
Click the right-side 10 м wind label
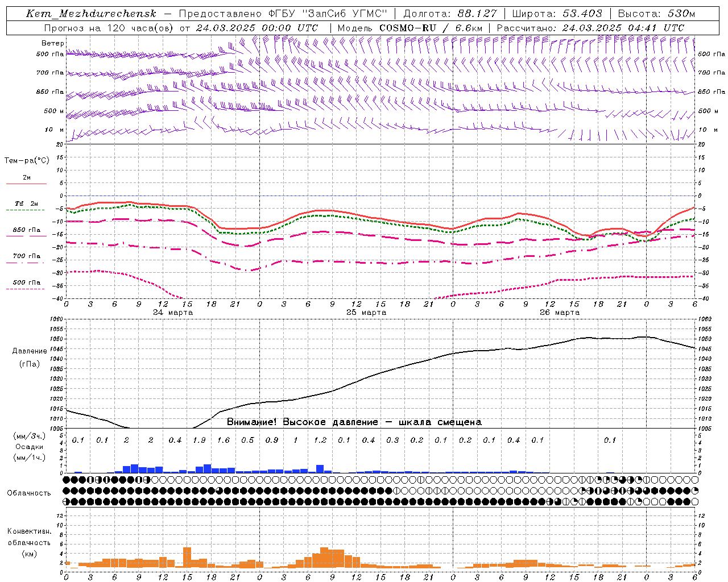(x=709, y=130)
